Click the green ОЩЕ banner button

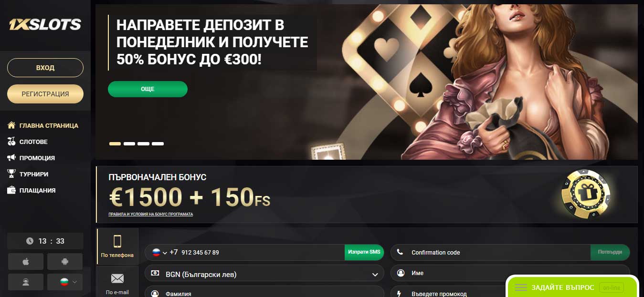click(x=148, y=89)
